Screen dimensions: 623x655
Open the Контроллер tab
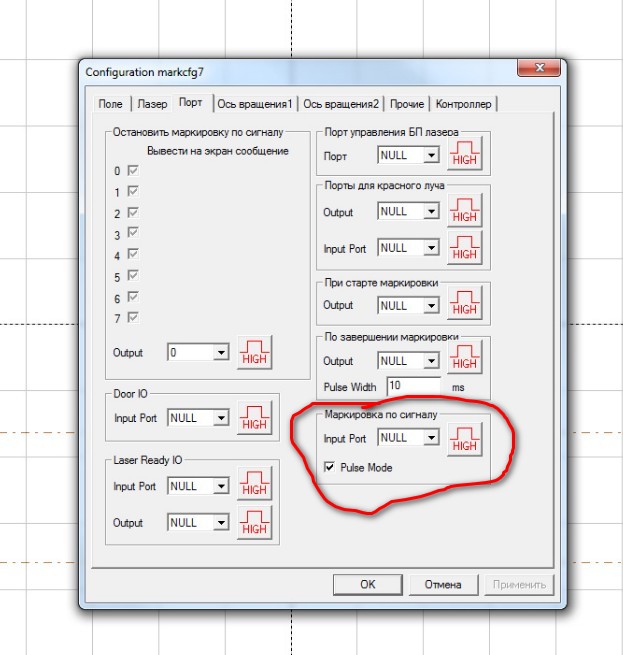pyautogui.click(x=465, y=104)
